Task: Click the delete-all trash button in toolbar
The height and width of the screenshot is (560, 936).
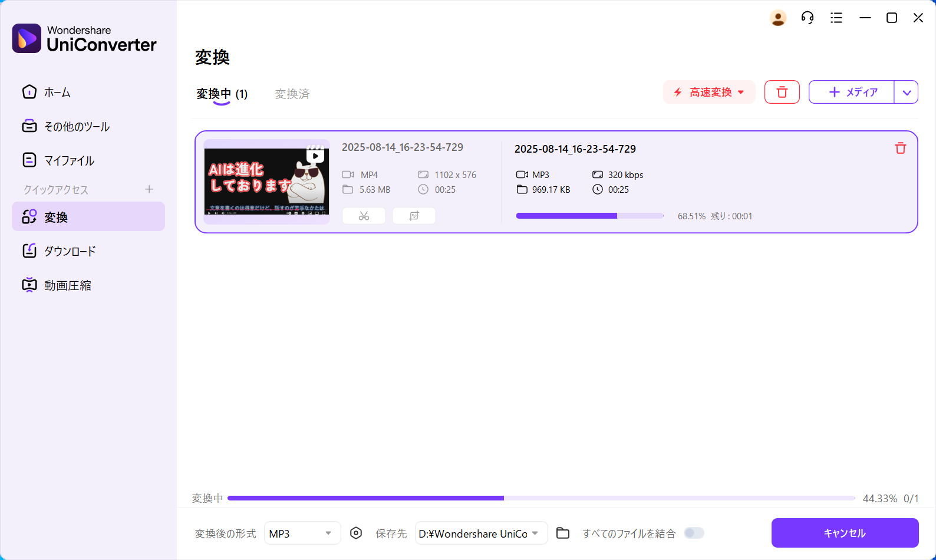Action: pos(782,92)
